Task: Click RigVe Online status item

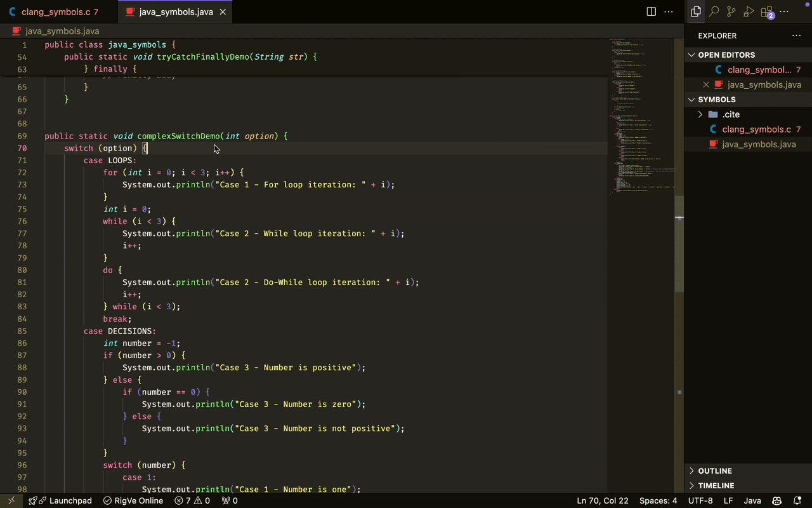Action: (x=133, y=500)
